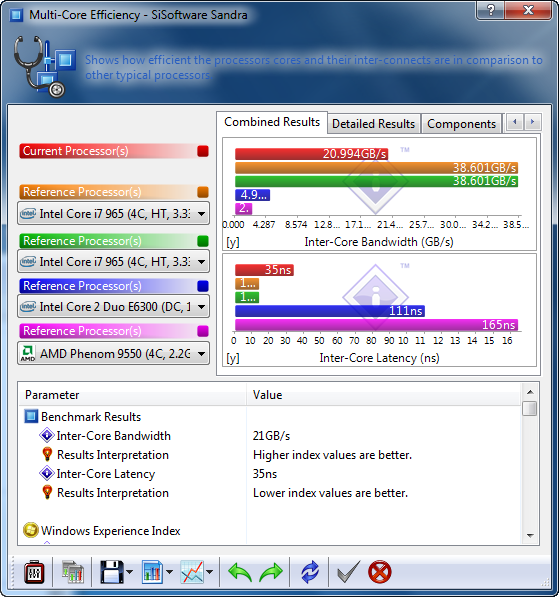Click the window title bar app icon
This screenshot has width=559, height=597.
[x=16, y=15]
